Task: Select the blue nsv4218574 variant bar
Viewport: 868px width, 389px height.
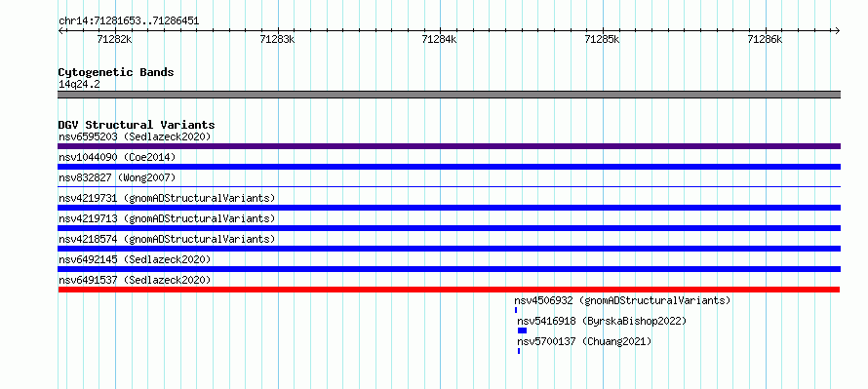Action: point(449,249)
